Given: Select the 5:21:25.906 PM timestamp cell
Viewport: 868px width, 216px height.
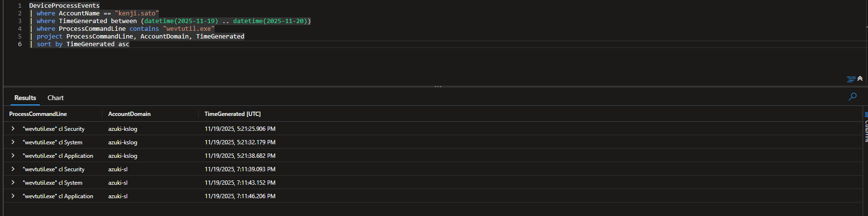Looking at the screenshot, I should (x=240, y=129).
